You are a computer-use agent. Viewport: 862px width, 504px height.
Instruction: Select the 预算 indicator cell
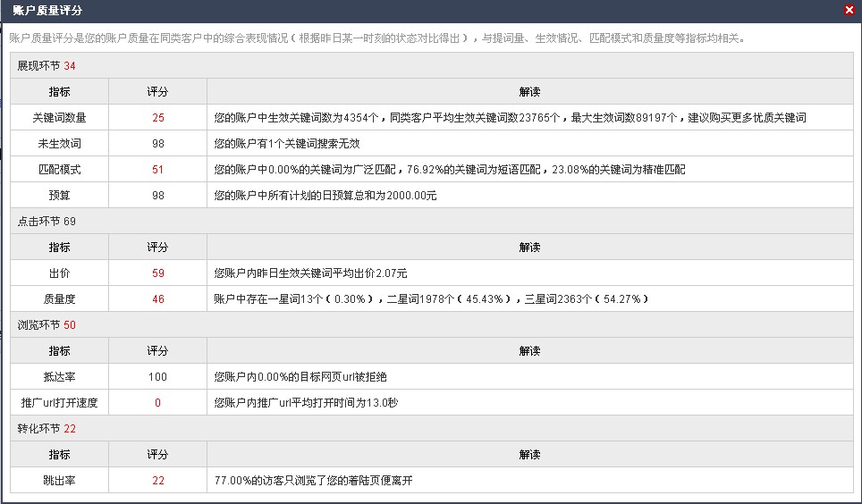[59, 196]
